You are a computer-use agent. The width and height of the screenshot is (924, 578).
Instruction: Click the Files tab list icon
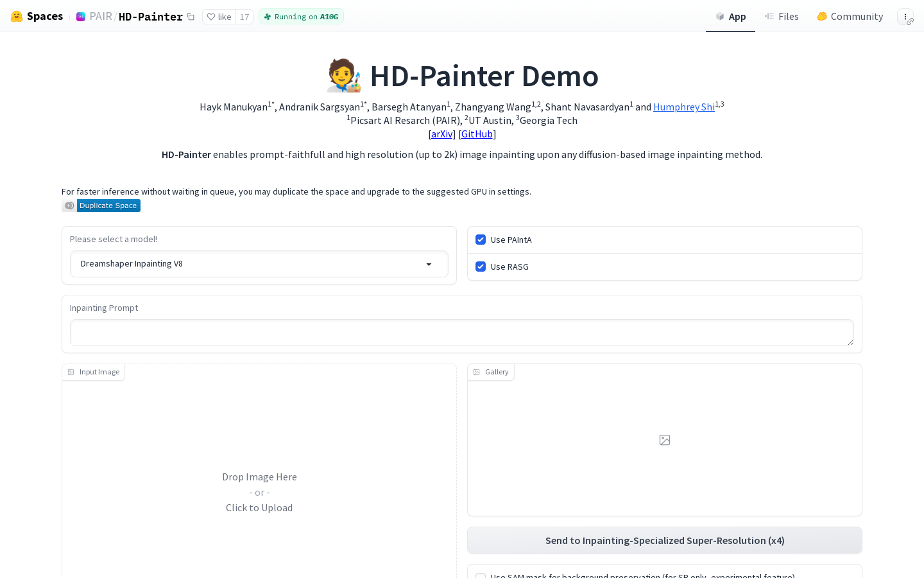(769, 16)
